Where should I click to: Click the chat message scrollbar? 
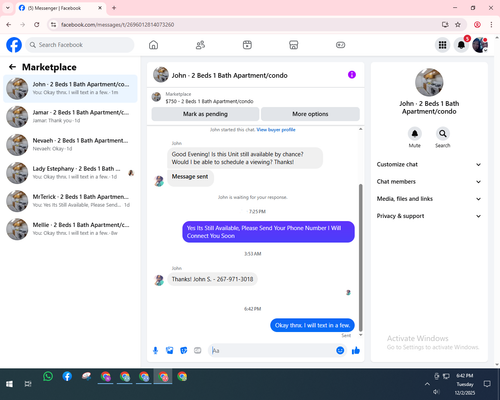coord(360,257)
